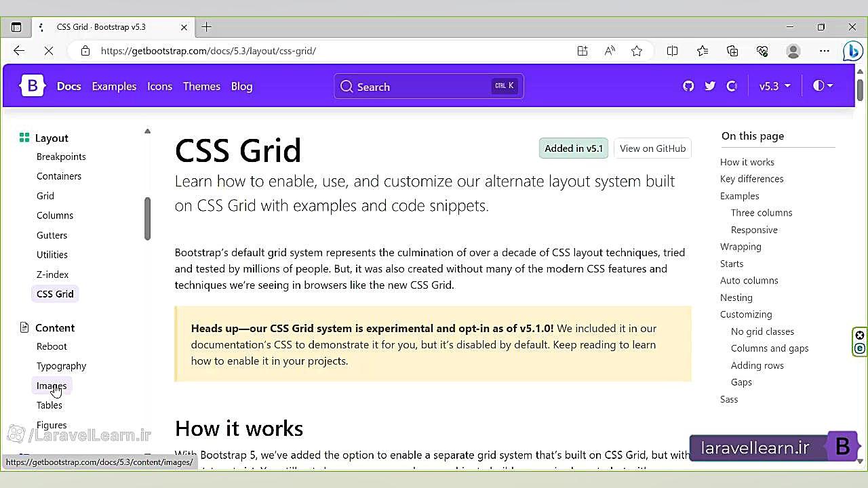Open Containers in sidebar

[59, 176]
